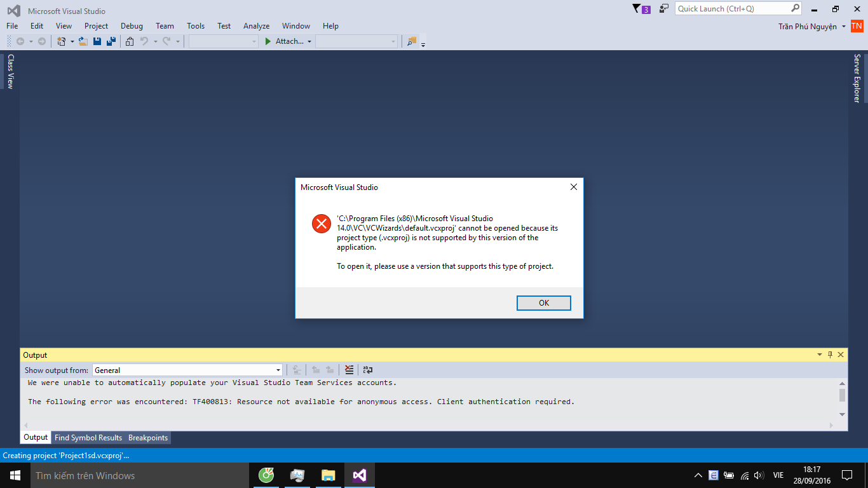Click the Save icon in toolbar

click(97, 41)
